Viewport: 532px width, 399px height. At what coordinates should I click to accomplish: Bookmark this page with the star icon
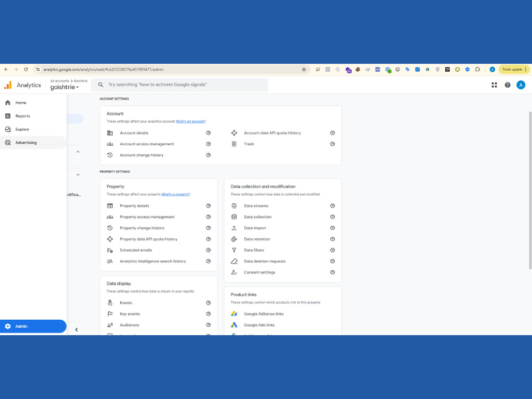click(304, 69)
